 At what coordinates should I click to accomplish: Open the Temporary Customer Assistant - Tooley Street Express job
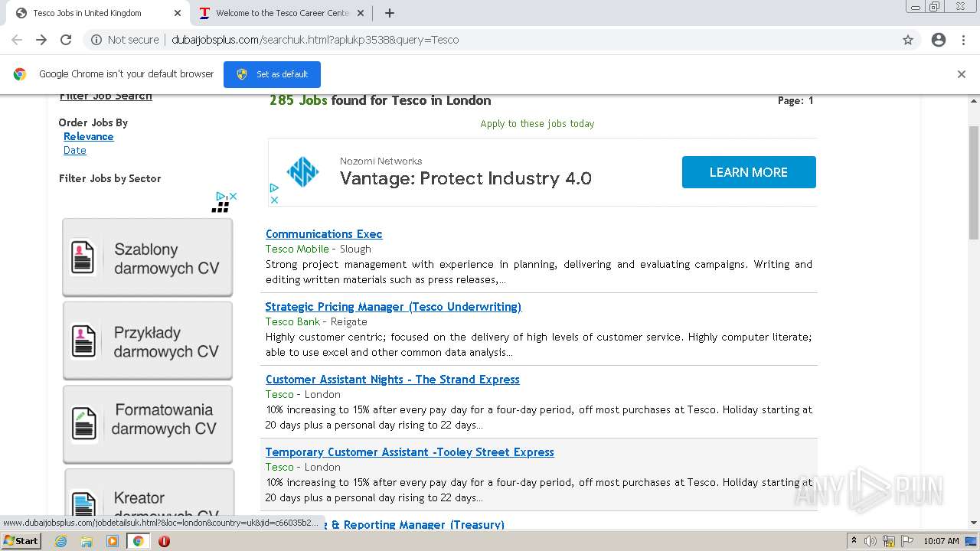coord(410,452)
